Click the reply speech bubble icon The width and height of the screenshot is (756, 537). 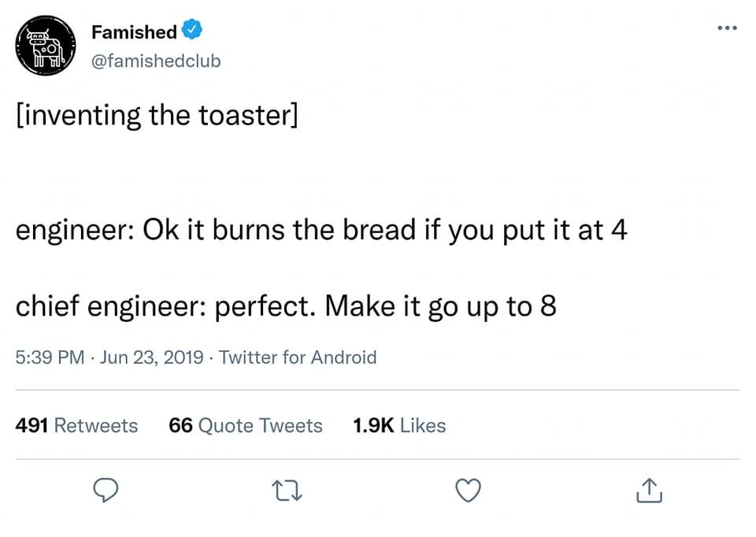coord(105,491)
